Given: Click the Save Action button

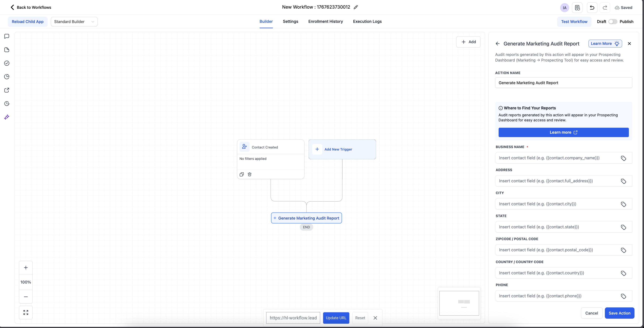Looking at the screenshot, I should pos(619,313).
